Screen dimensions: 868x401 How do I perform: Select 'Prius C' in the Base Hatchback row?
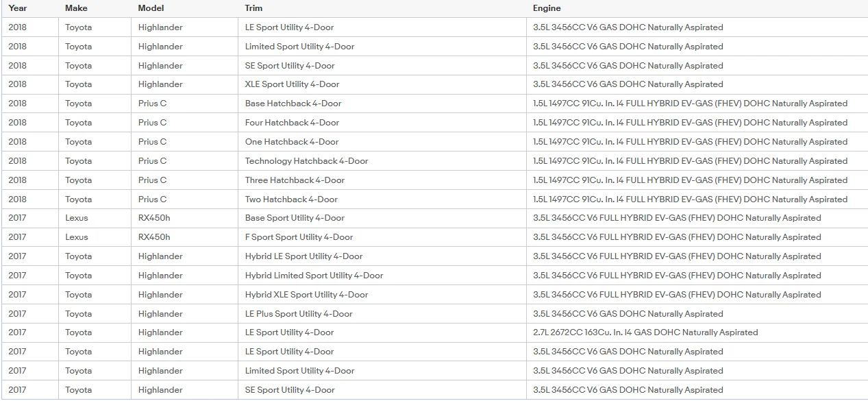(153, 104)
